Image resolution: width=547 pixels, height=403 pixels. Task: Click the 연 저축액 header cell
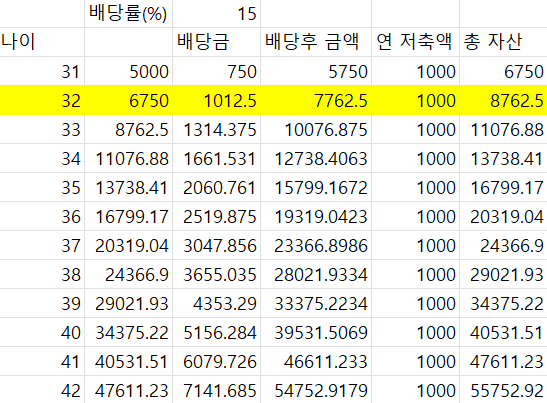[415, 42]
